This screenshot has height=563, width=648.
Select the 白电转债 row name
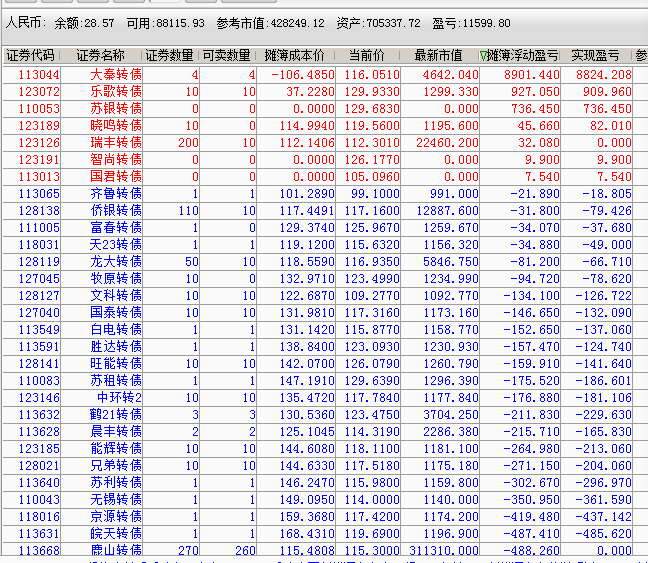coord(116,329)
